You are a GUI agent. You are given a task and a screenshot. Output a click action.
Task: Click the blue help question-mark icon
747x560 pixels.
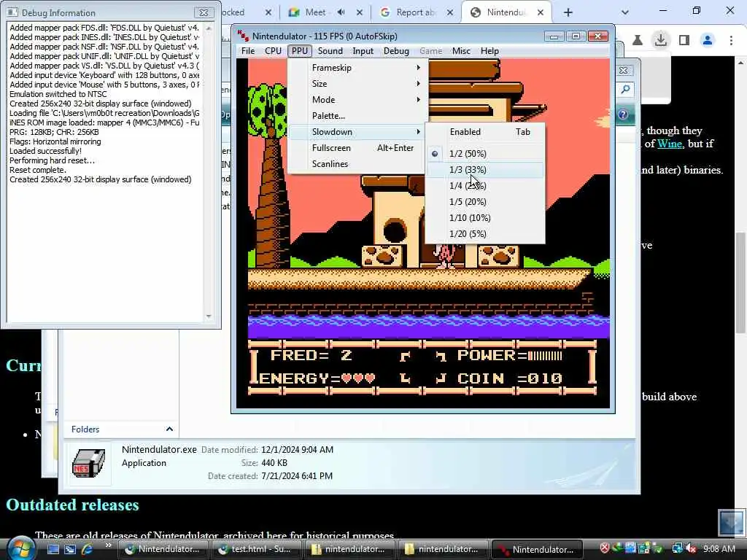pyautogui.click(x=623, y=114)
